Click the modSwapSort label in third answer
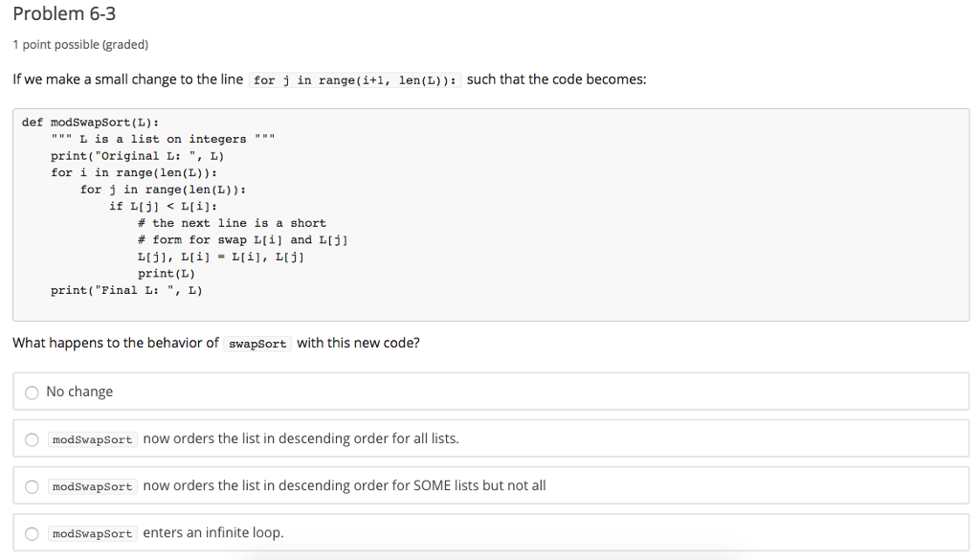Screen dimensions: 980x560 (92, 486)
